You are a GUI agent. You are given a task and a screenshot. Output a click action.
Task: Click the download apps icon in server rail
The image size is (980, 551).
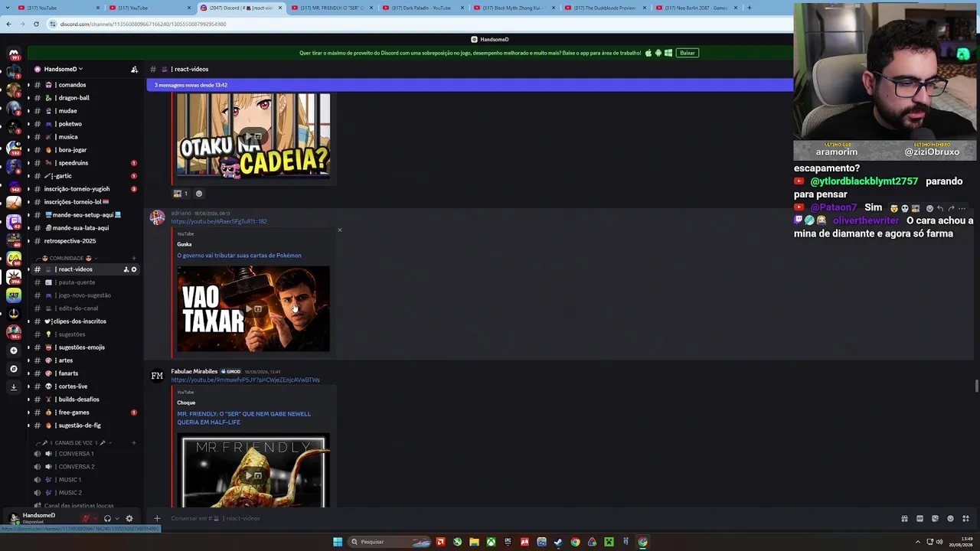point(14,387)
